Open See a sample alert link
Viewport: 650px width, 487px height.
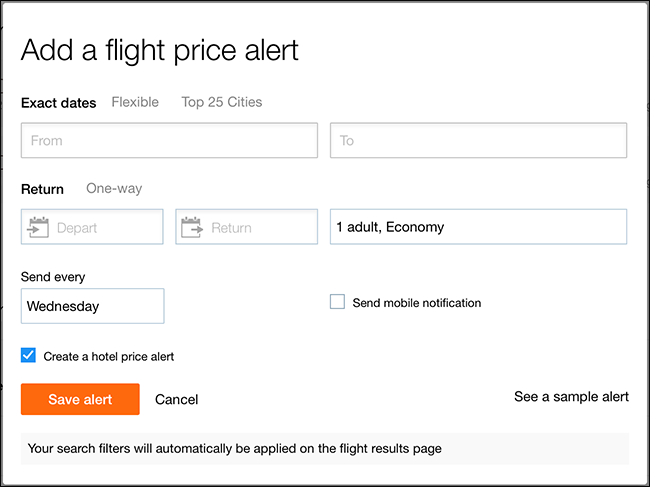(571, 397)
